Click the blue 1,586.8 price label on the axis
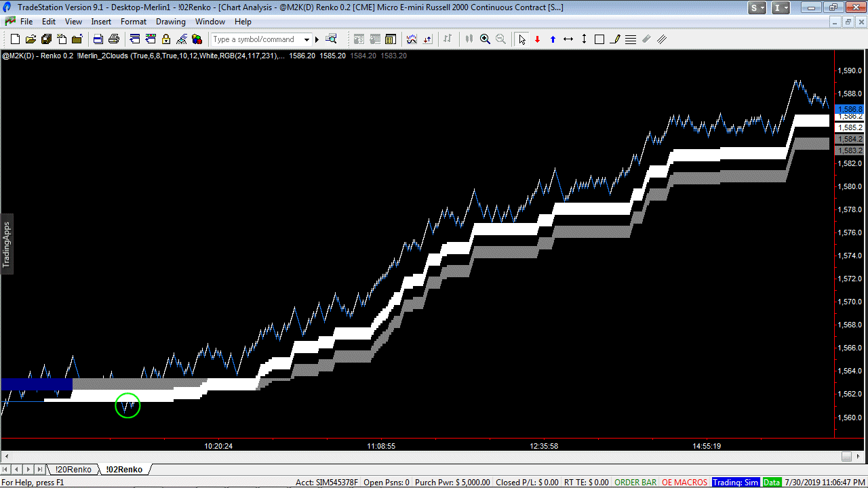Image resolution: width=868 pixels, height=488 pixels. pos(850,109)
